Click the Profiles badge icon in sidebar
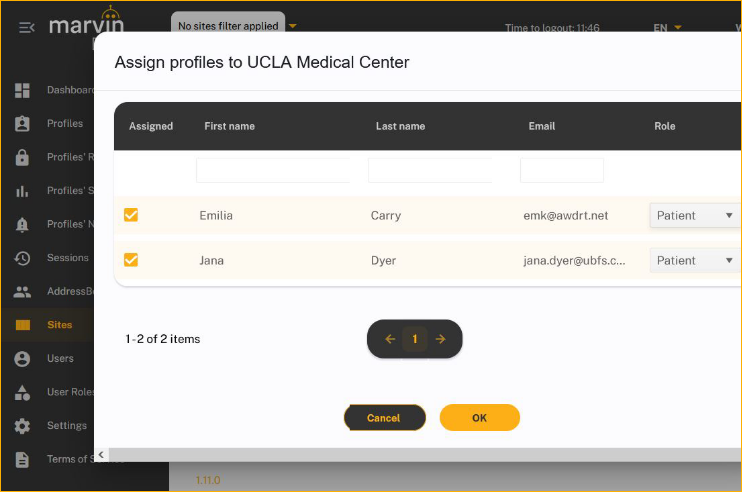Screen dimensions: 742x492 [22, 124]
